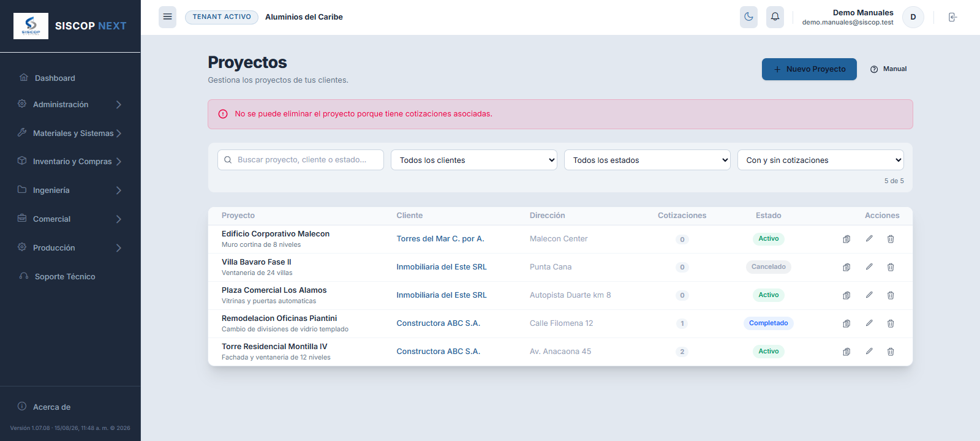Viewport: 980px width, 441px height.
Task: Delete the Villa Bavaro Fase II project
Action: 891,267
